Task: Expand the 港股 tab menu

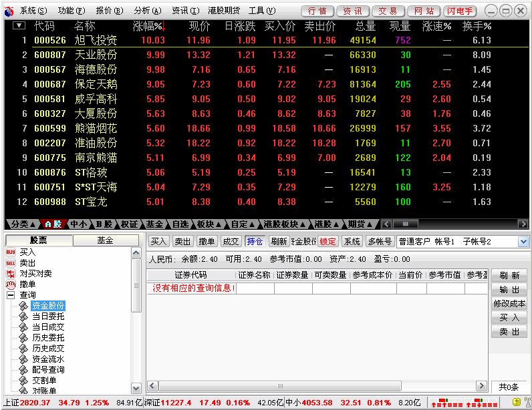Action: [x=327, y=224]
